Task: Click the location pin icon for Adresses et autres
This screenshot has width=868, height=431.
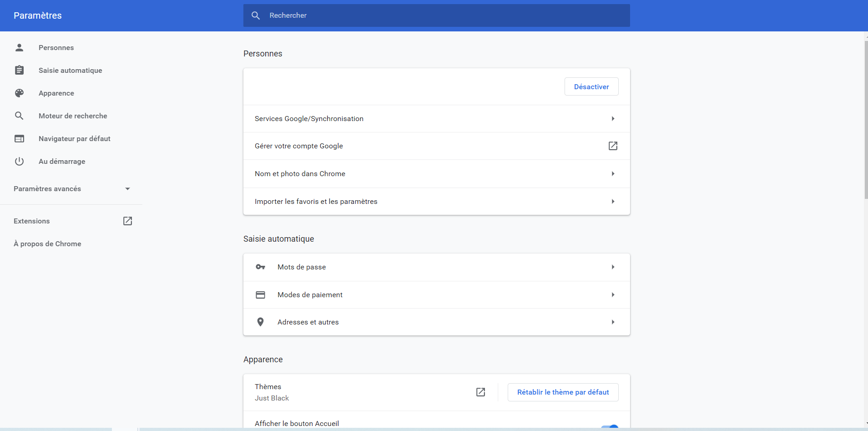Action: (260, 322)
